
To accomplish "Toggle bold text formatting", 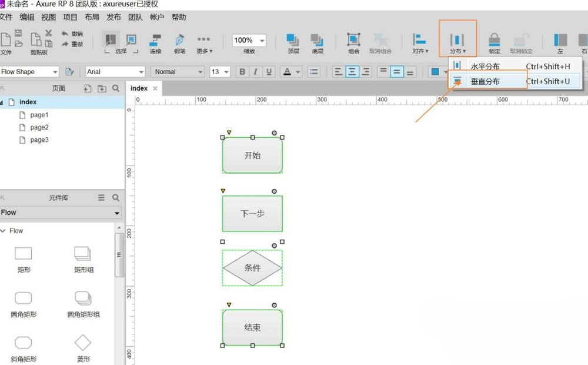I will coord(242,72).
